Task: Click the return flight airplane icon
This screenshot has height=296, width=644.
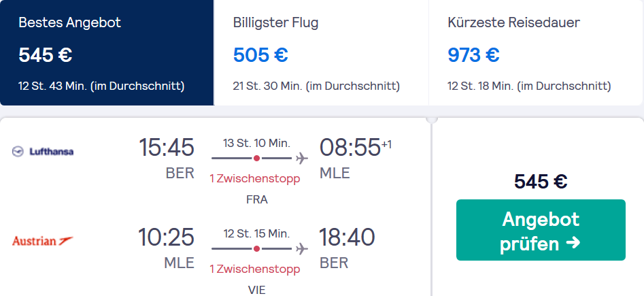Action: pos(302,248)
